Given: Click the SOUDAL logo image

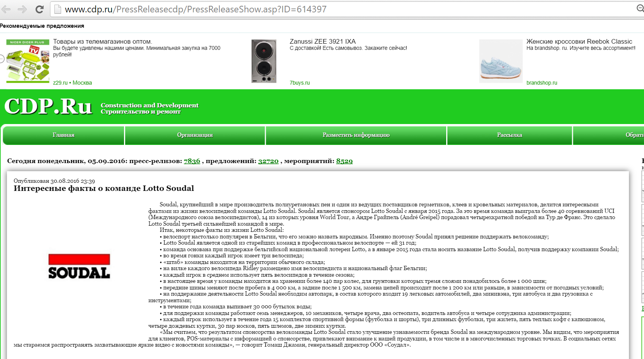Looking at the screenshot, I should pos(79,266).
